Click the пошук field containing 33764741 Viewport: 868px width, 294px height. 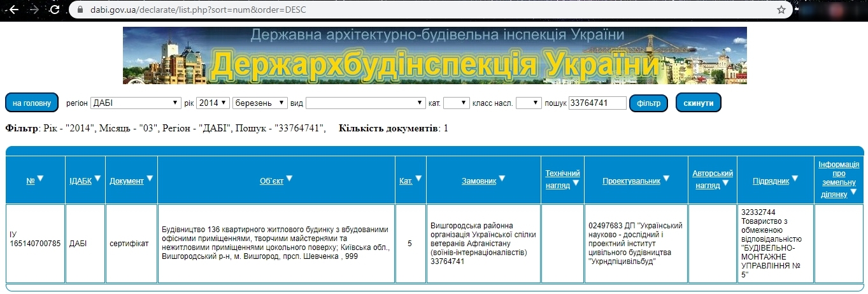point(597,103)
